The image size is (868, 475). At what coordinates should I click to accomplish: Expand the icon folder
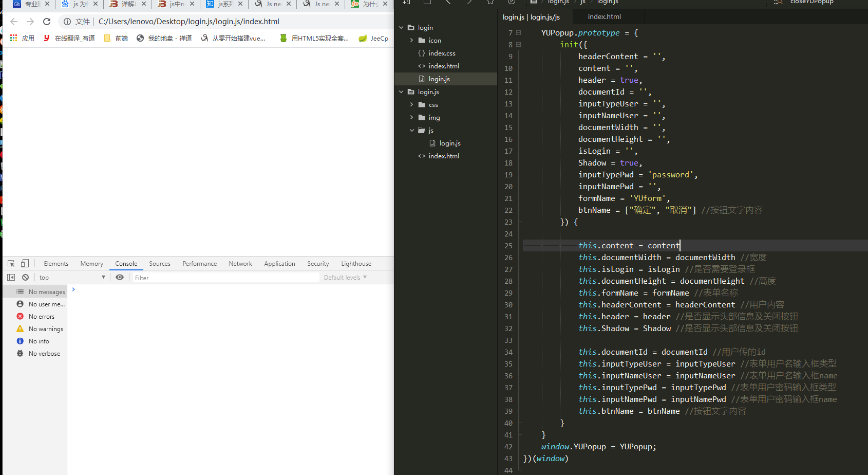(411, 40)
